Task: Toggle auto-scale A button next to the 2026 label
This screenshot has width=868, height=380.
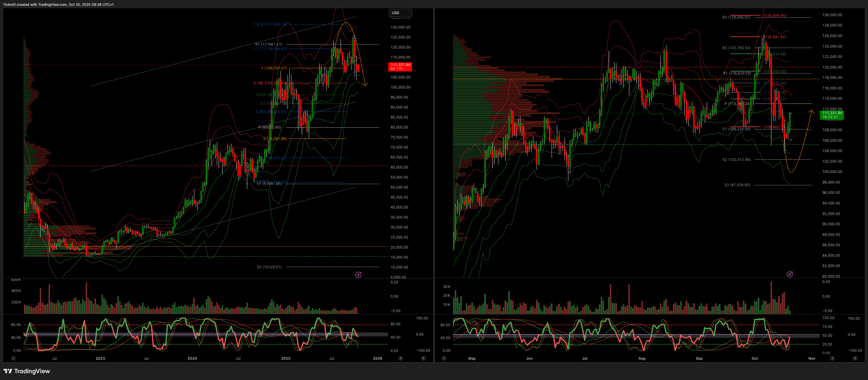Action: 401,358
